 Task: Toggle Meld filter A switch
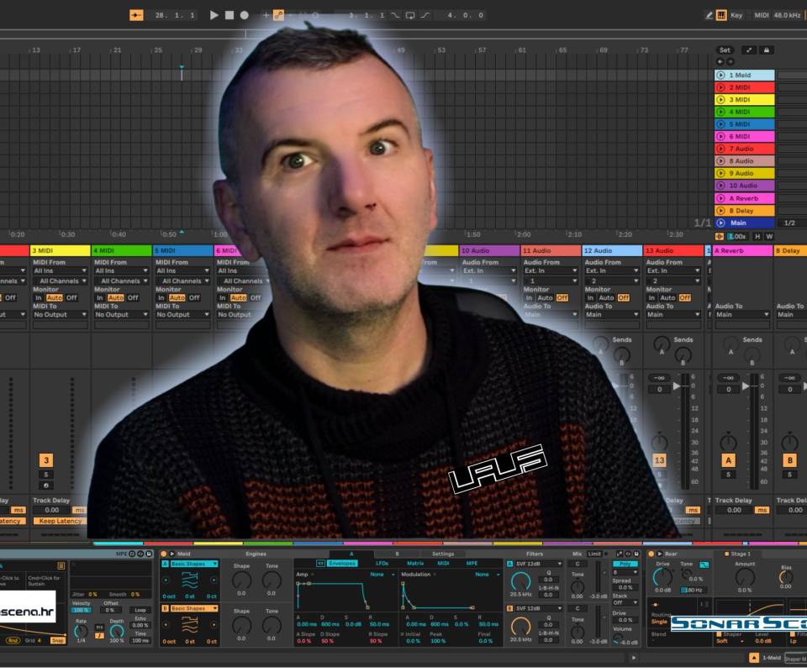coord(510,564)
